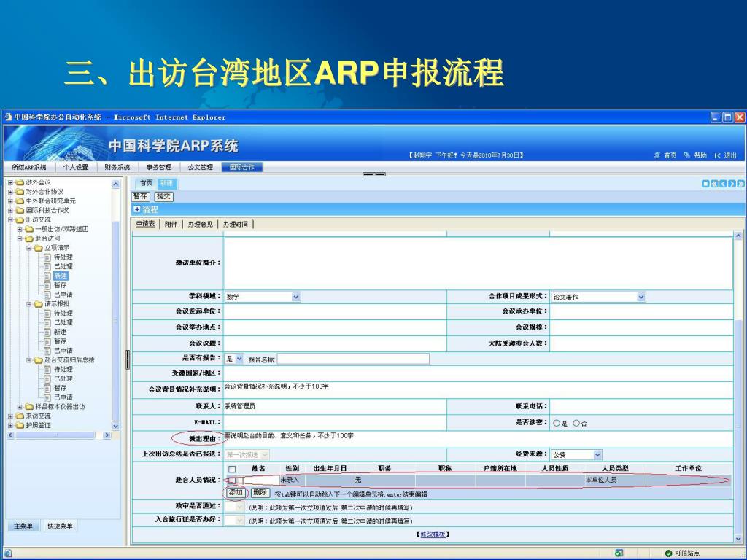Open 修改模板 link at form bottom
The width and height of the screenshot is (747, 560).
click(433, 534)
